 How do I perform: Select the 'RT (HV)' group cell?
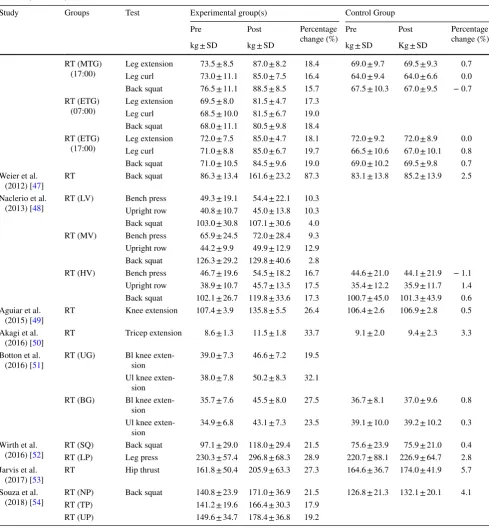point(80,273)
